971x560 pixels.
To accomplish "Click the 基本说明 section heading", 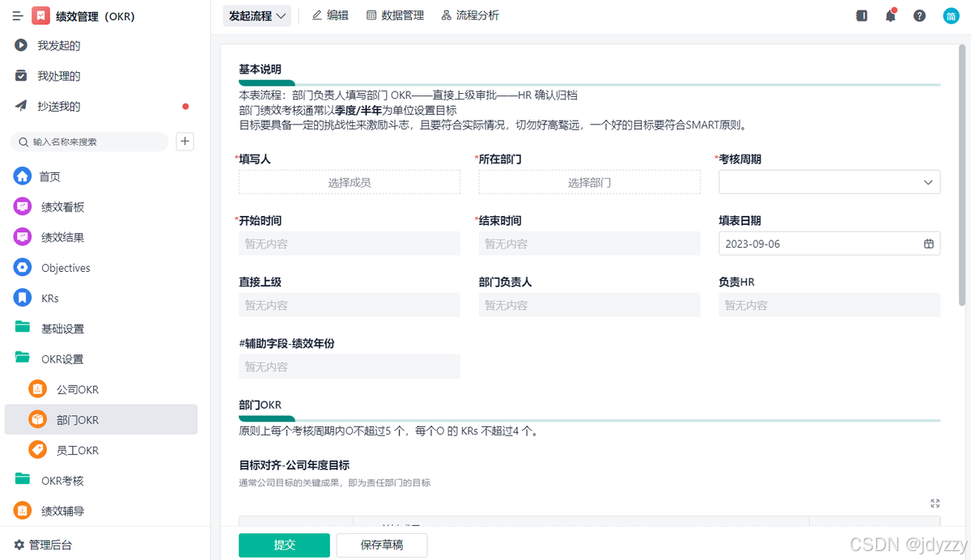I will 260,69.
